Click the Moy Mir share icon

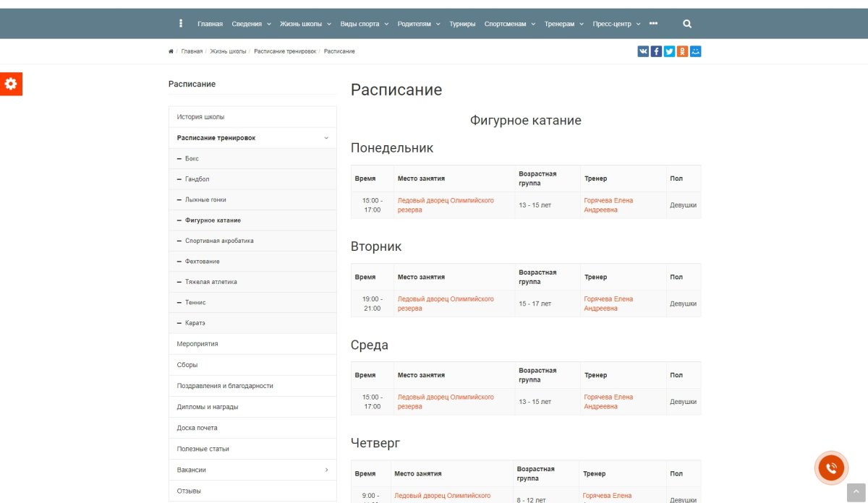695,51
